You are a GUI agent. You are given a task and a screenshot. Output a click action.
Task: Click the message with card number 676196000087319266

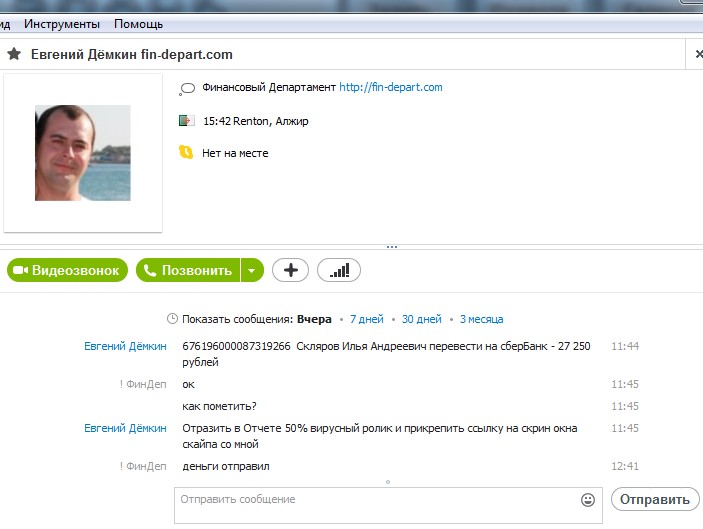(386, 354)
